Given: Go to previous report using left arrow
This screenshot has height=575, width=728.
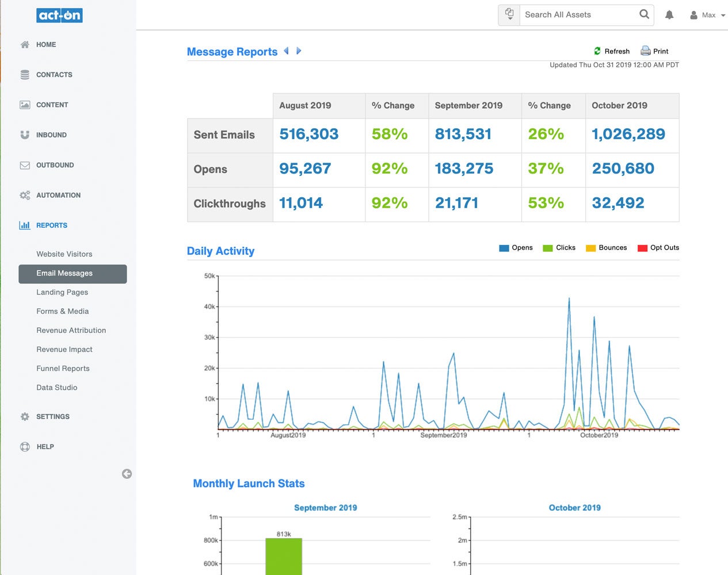Looking at the screenshot, I should coord(286,51).
